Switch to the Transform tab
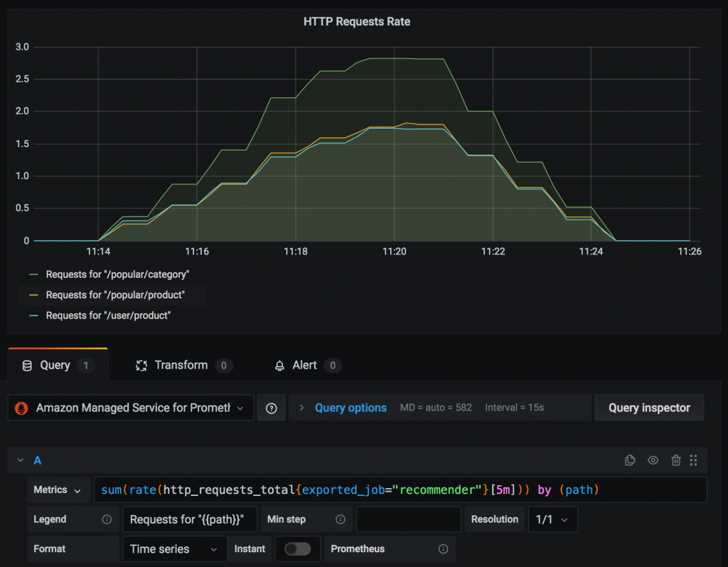 point(182,364)
